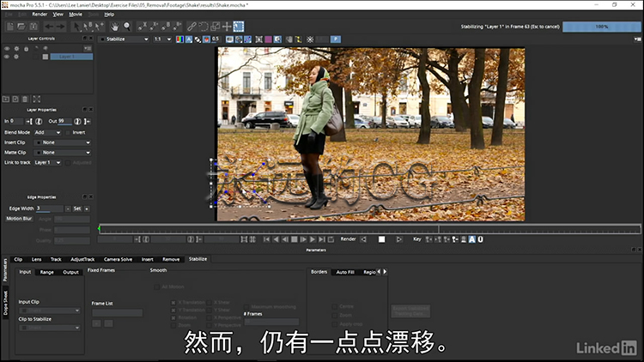
Task: Toggle the RGB channels view icon
Action: 179,39
